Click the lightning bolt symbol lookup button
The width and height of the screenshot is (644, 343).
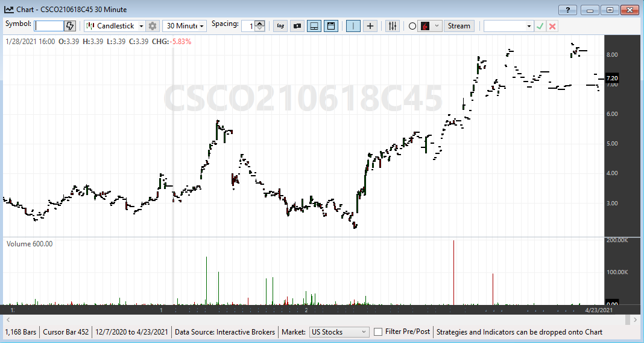(70, 26)
